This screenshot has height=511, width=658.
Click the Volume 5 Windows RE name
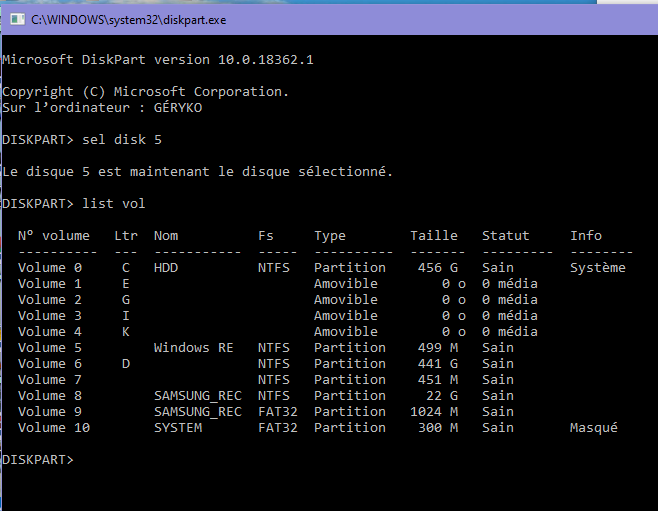[193, 348]
